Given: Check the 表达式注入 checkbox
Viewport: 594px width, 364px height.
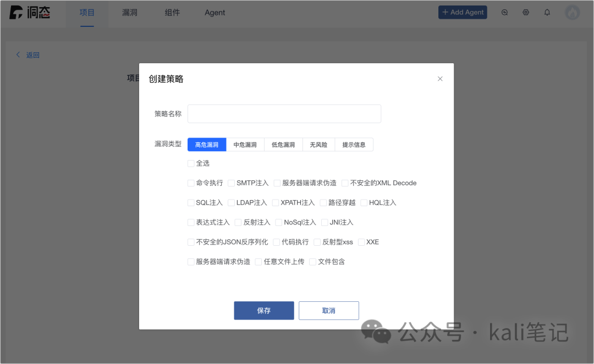Looking at the screenshot, I should 191,222.
